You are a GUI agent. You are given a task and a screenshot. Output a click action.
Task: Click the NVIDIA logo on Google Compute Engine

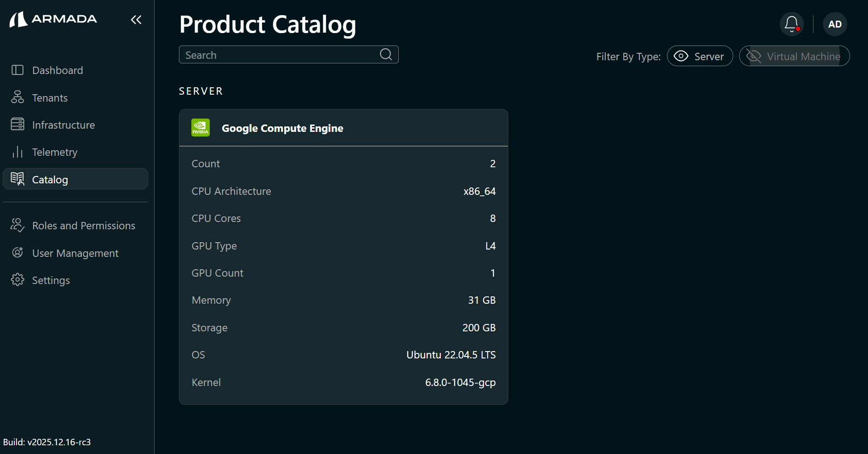(200, 127)
